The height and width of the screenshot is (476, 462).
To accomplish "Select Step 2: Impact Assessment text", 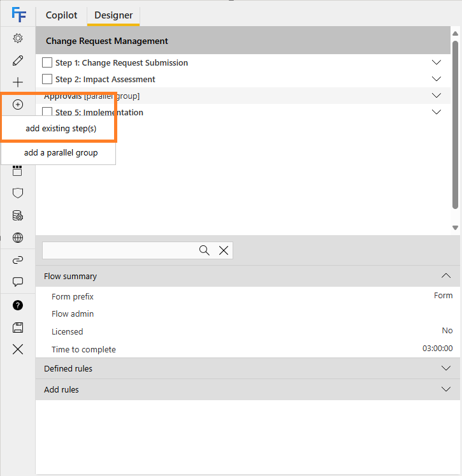I will pos(105,79).
